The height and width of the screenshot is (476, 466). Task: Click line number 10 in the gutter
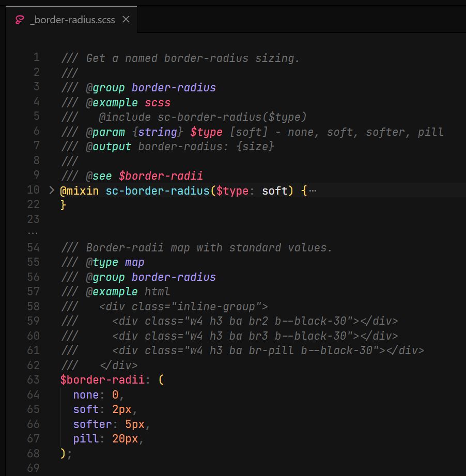pyautogui.click(x=34, y=190)
